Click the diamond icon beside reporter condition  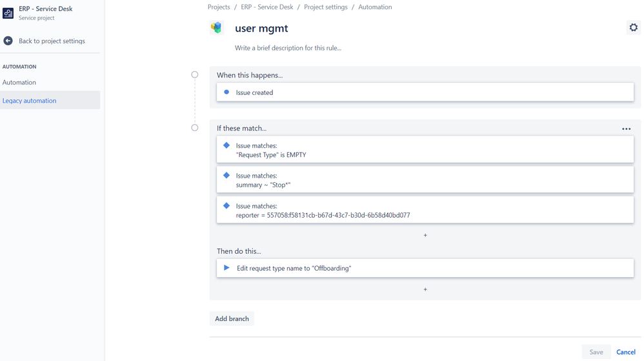[226, 205]
